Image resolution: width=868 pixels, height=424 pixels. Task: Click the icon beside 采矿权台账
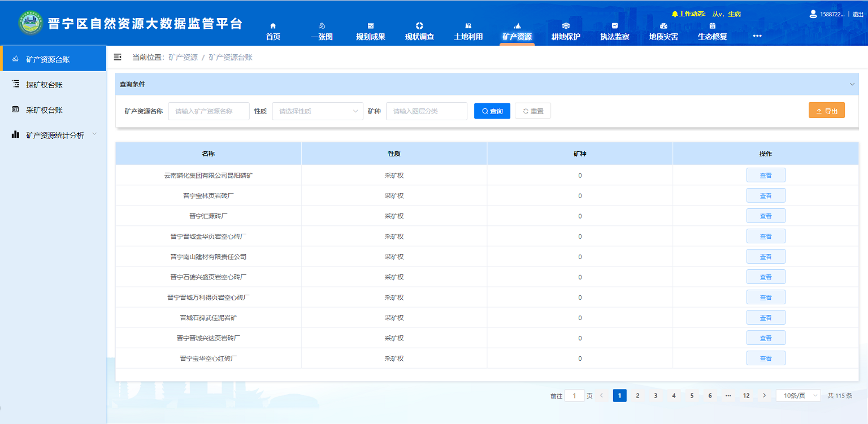pyautogui.click(x=16, y=110)
